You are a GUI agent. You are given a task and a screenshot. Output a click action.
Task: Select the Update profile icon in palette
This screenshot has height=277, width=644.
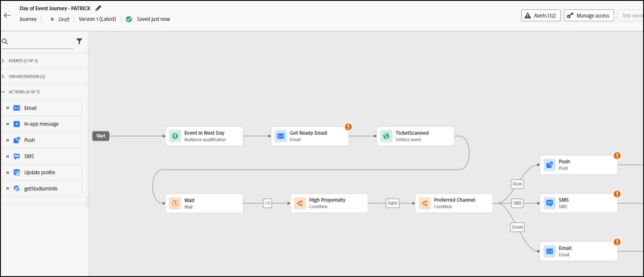click(17, 173)
